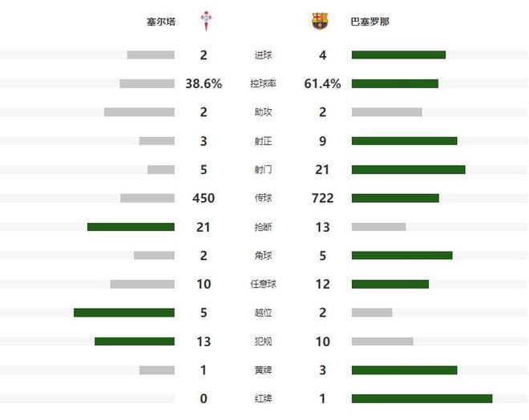Click Celta's green tackles bar

pos(131,227)
